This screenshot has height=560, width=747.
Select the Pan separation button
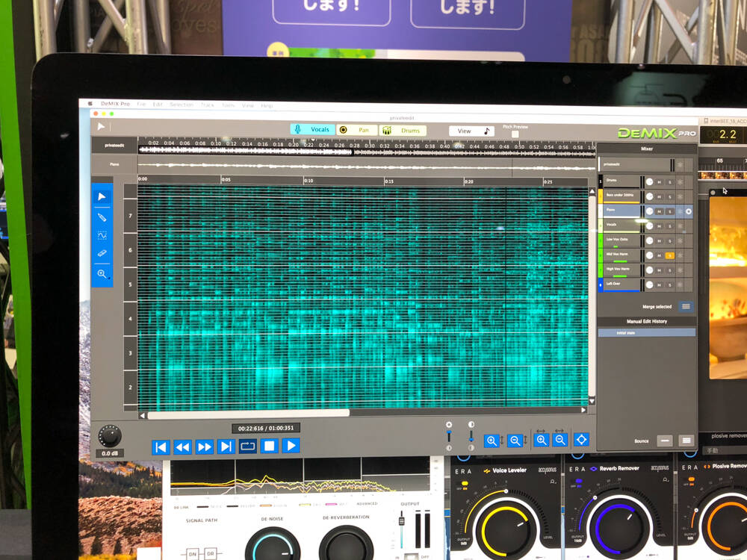coord(357,130)
